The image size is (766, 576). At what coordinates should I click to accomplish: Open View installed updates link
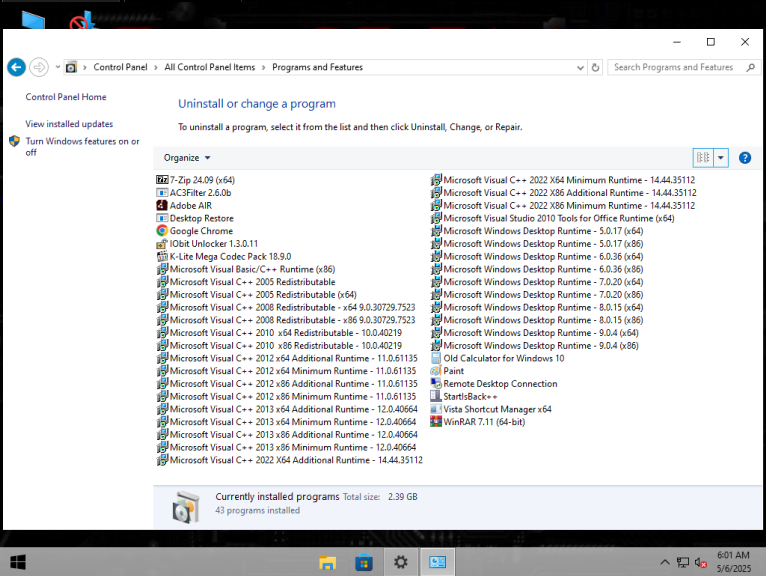(69, 124)
